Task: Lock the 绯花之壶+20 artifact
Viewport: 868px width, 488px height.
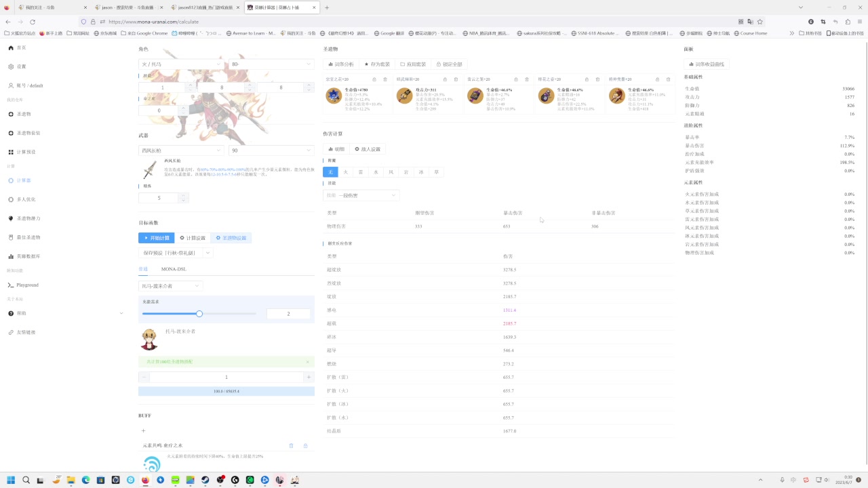Action: [x=587, y=79]
